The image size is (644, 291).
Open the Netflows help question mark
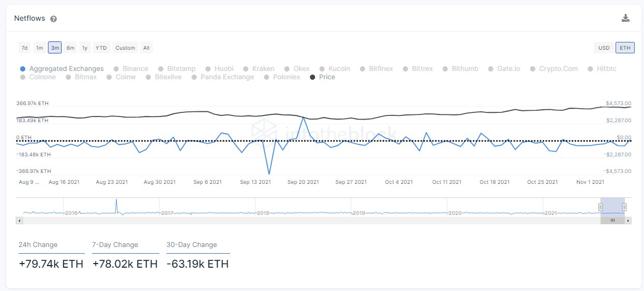(54, 19)
